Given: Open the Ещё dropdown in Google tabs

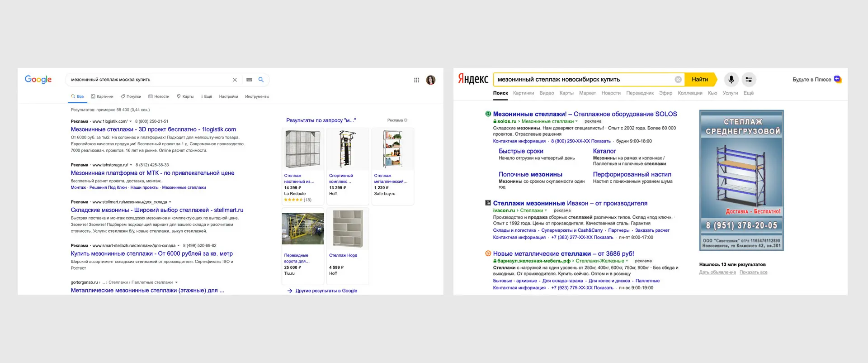Looking at the screenshot, I should coord(207,96).
